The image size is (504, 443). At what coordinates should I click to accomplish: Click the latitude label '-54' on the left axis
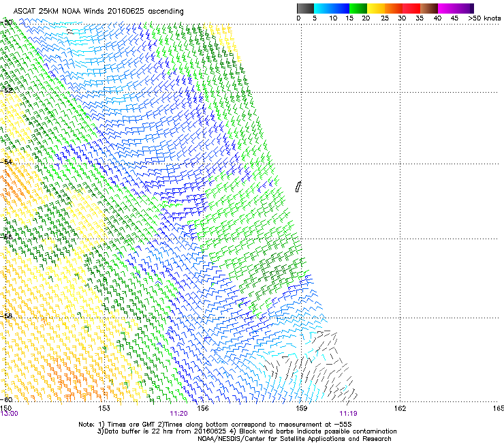pos(6,162)
